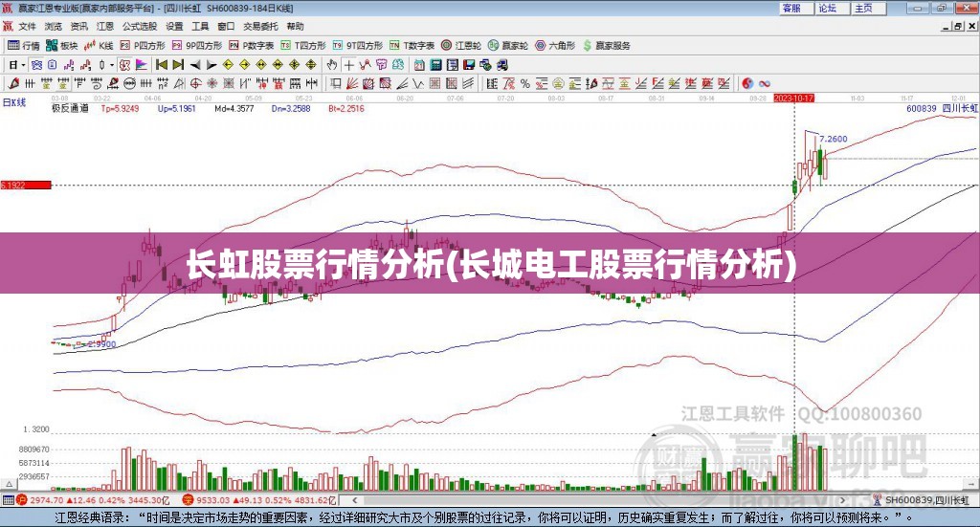Open the 公式选股 menu
Screen dimensions: 980x527
[x=140, y=26]
